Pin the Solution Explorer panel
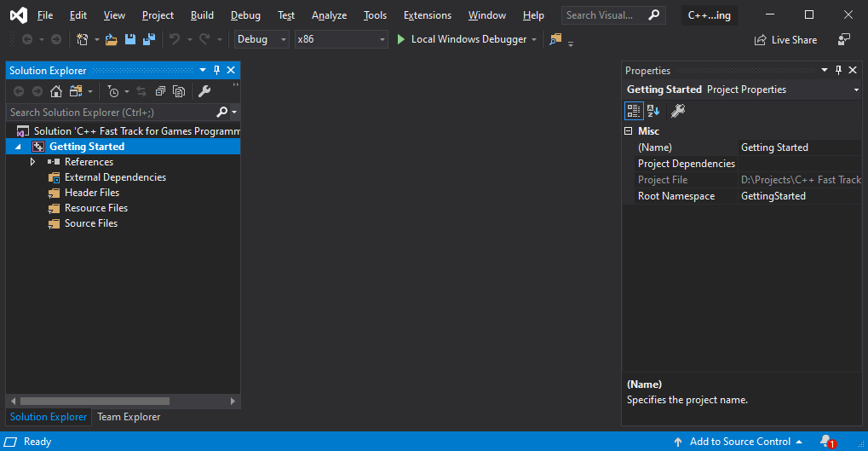868x451 pixels. tap(216, 70)
